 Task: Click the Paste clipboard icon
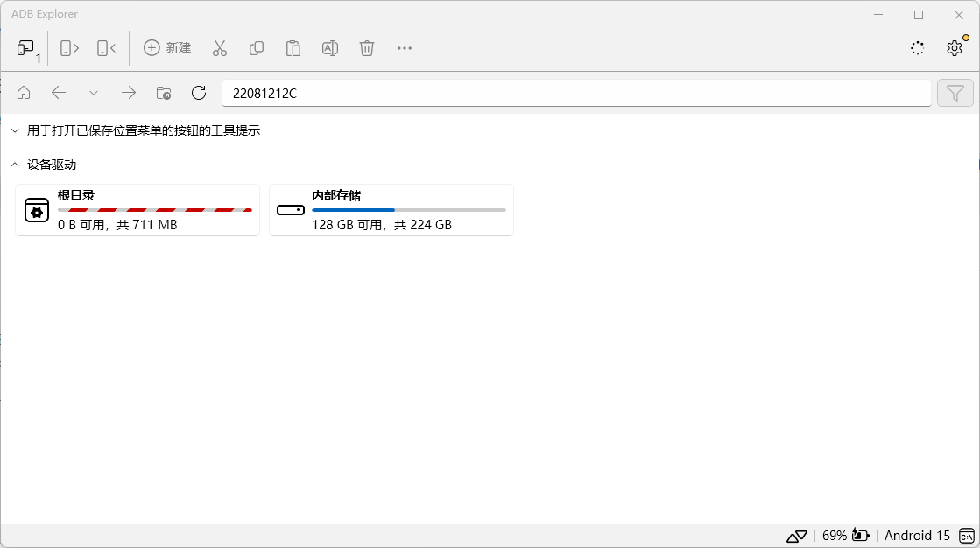tap(293, 48)
